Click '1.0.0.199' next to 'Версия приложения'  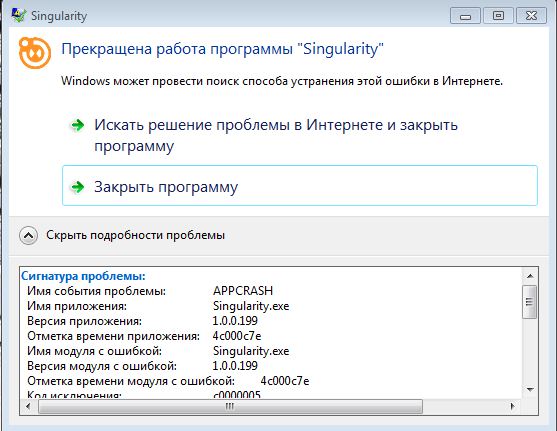pos(235,321)
